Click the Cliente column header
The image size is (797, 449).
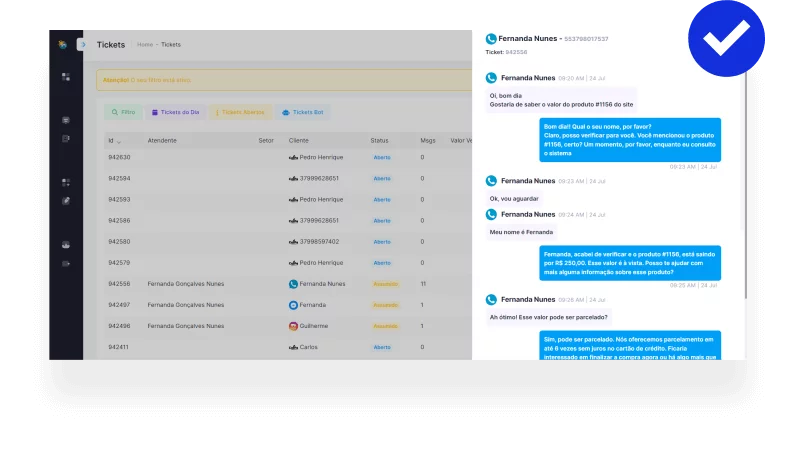pyautogui.click(x=298, y=141)
